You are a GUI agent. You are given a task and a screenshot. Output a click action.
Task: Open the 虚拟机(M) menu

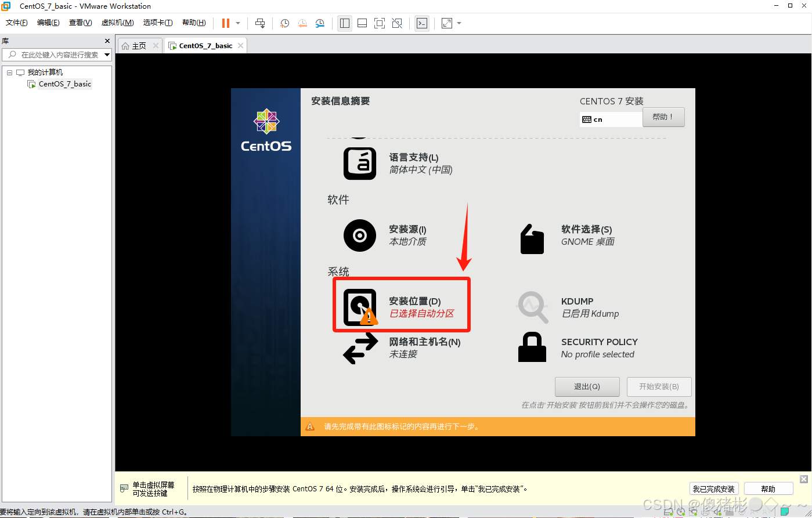click(117, 23)
